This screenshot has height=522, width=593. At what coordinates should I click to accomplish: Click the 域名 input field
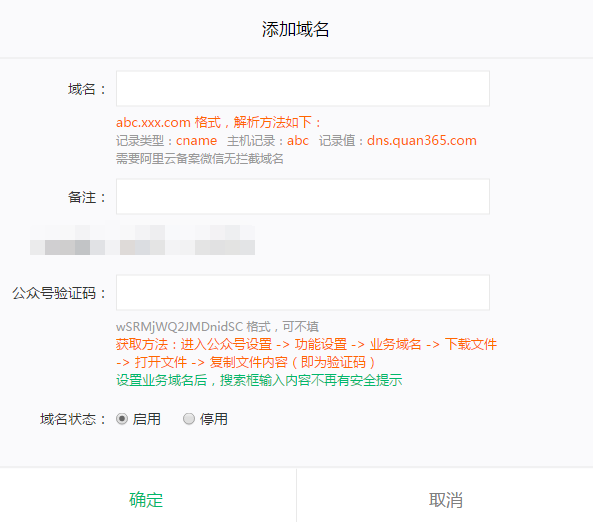303,89
